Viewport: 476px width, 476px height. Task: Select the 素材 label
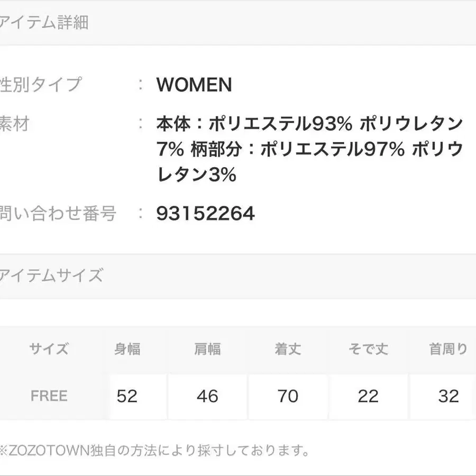tap(15, 125)
